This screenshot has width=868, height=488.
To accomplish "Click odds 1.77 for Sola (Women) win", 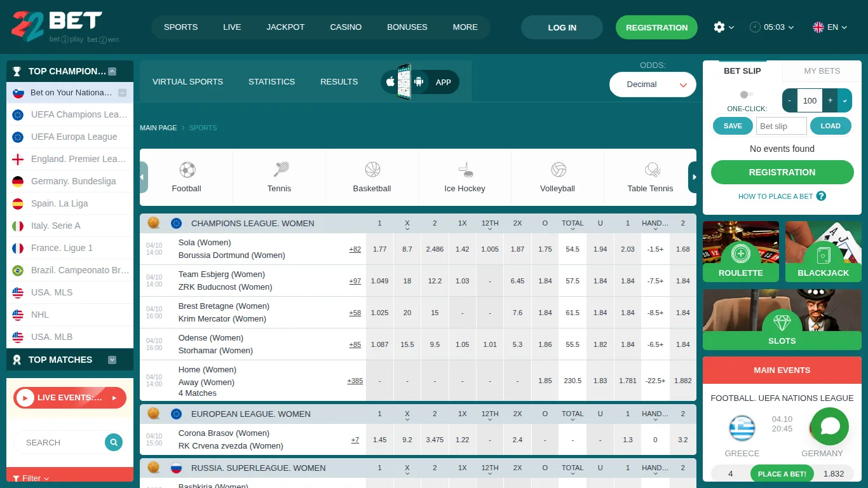I will point(380,249).
